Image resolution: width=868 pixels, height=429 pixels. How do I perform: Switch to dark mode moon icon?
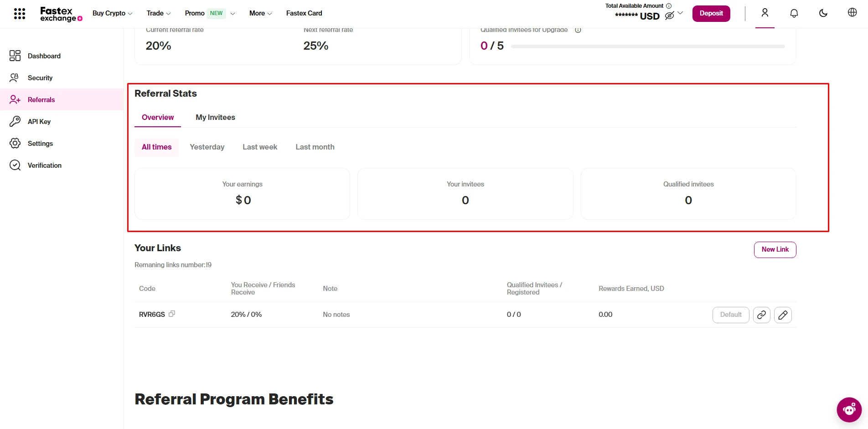click(823, 13)
